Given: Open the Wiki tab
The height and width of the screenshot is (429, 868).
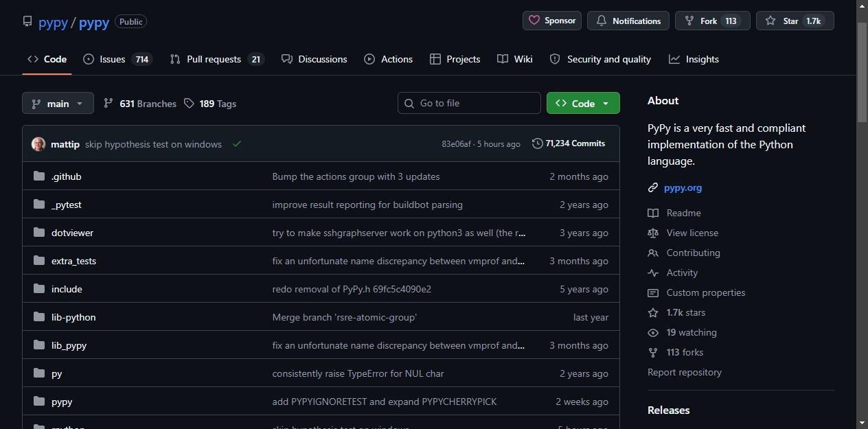Looking at the screenshot, I should tap(515, 59).
